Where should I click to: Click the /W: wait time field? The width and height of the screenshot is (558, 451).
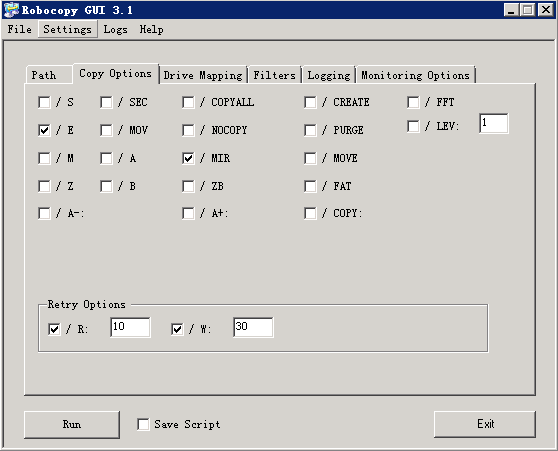click(253, 327)
